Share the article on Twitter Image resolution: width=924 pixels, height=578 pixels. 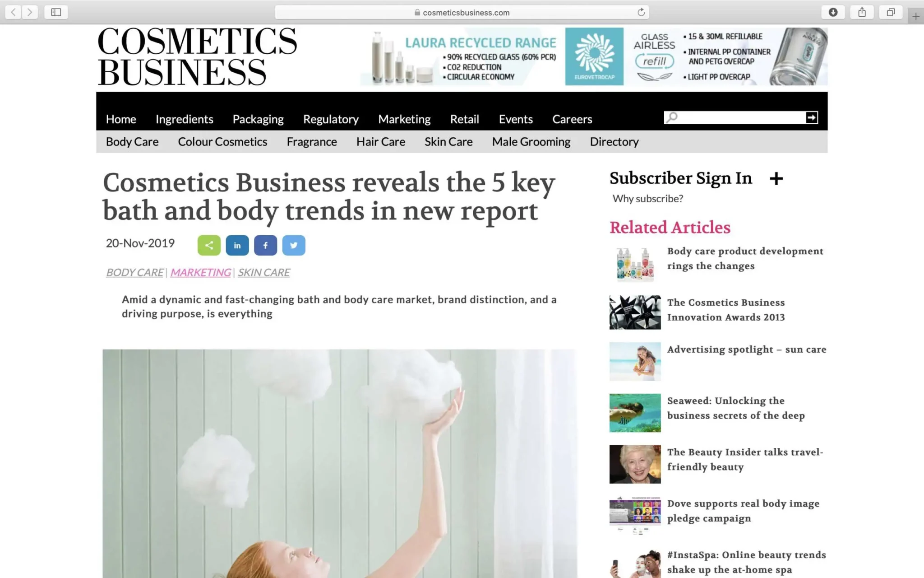[294, 245]
